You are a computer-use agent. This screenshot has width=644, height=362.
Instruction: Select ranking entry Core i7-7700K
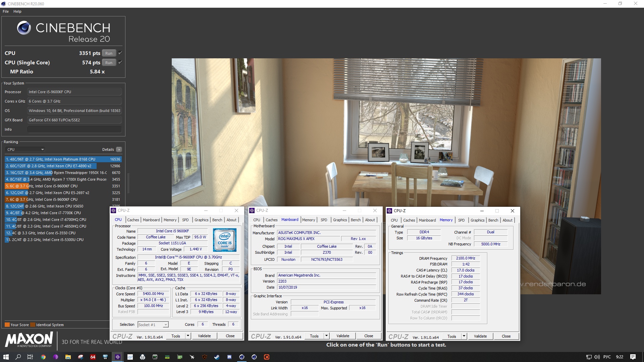tap(63, 213)
